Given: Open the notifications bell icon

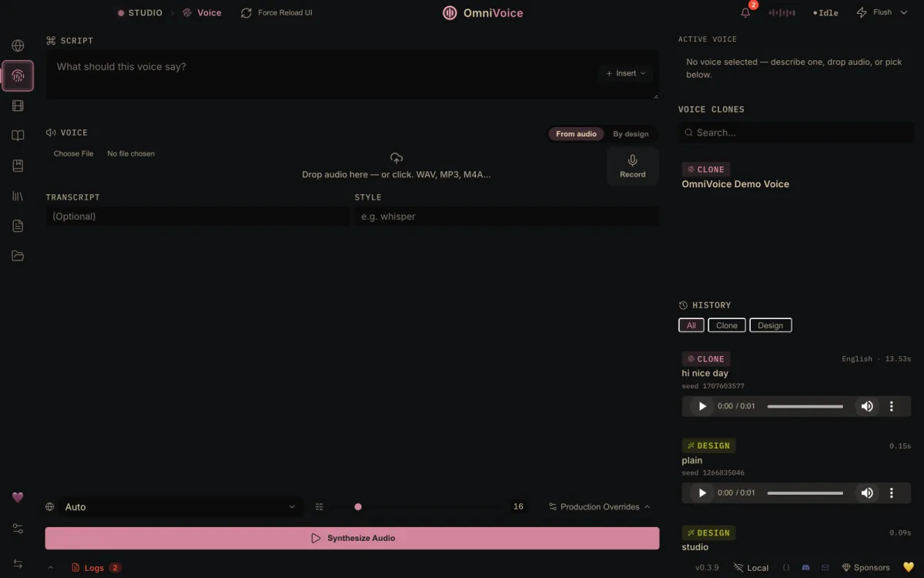Looking at the screenshot, I should [745, 12].
